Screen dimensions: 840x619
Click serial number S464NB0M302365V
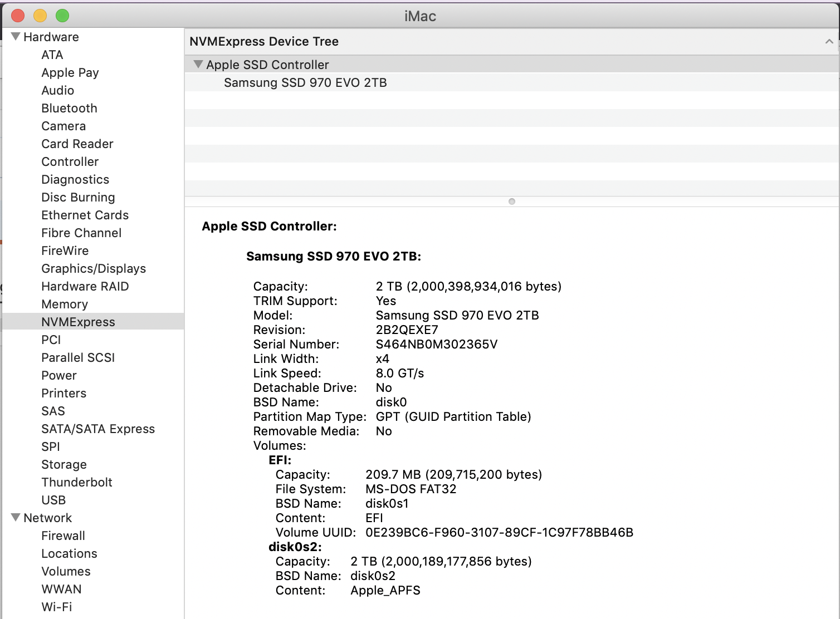[437, 344]
